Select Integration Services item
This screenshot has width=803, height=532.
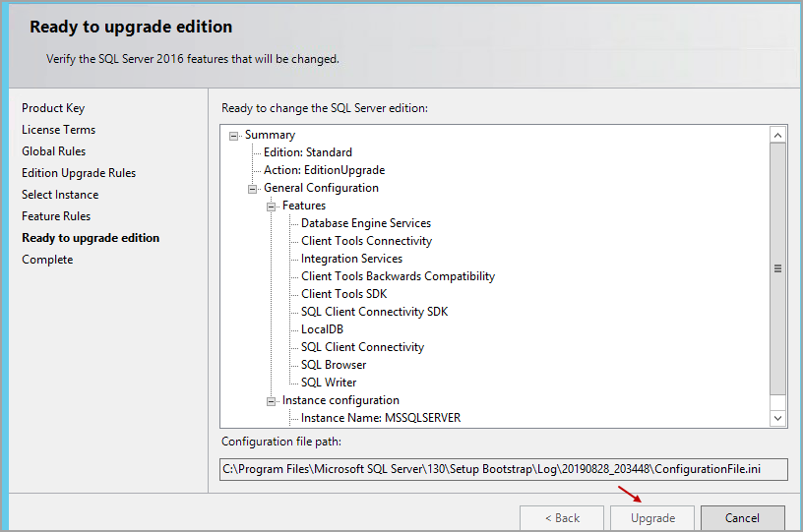click(x=352, y=259)
